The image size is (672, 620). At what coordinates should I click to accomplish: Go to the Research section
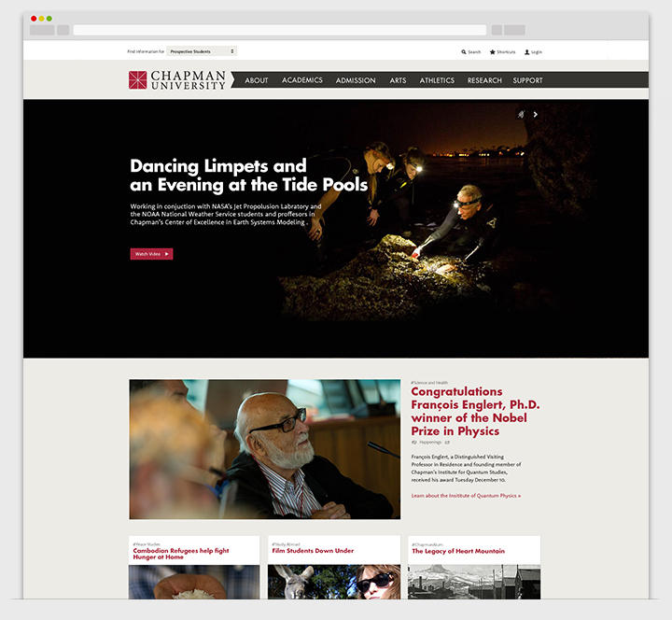click(484, 80)
